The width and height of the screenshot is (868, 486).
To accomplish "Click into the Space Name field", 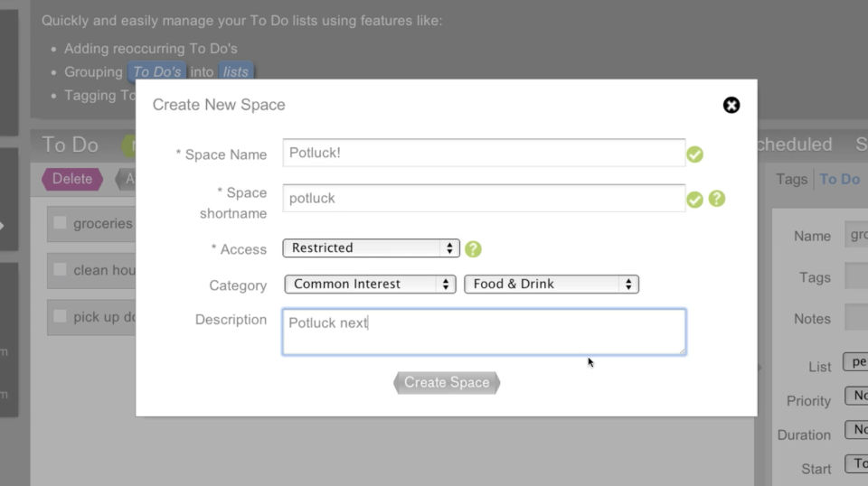I will coord(483,153).
